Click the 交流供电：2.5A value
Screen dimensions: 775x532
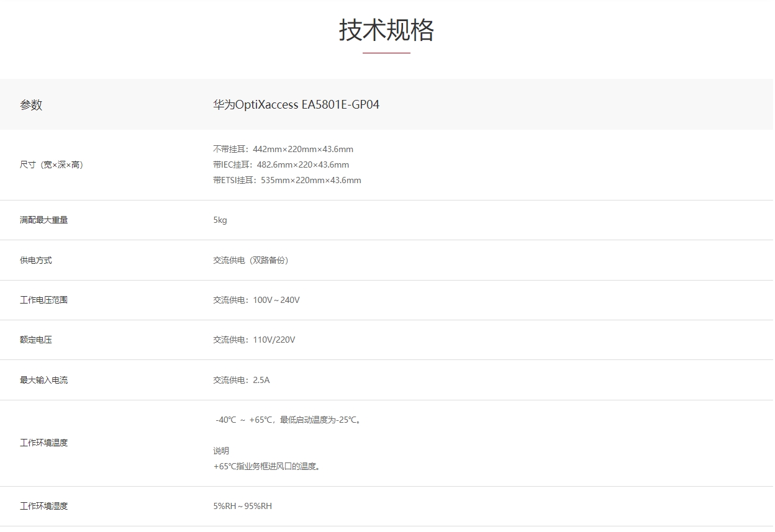[242, 380]
